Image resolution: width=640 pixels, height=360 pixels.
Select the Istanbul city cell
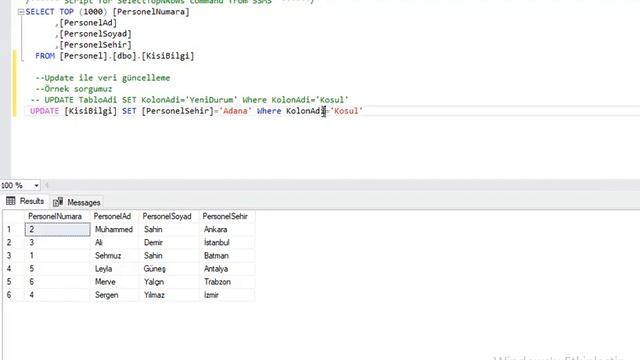pyautogui.click(x=227, y=242)
